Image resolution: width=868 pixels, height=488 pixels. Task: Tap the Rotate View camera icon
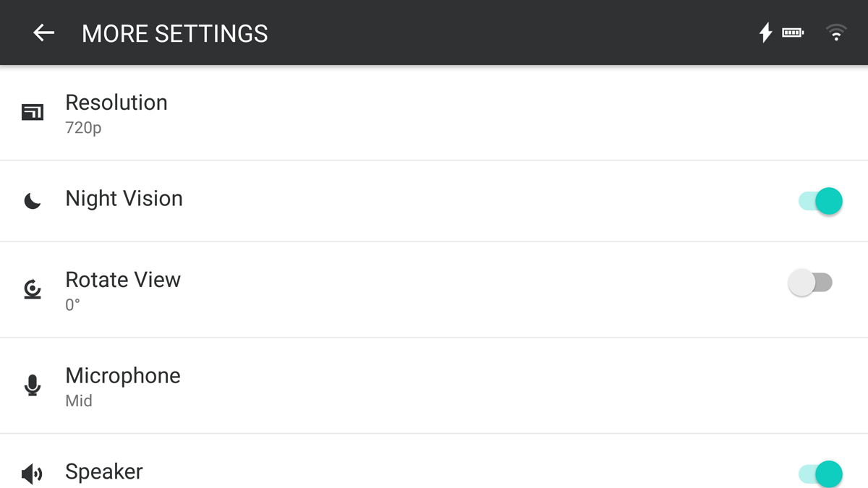click(x=33, y=289)
